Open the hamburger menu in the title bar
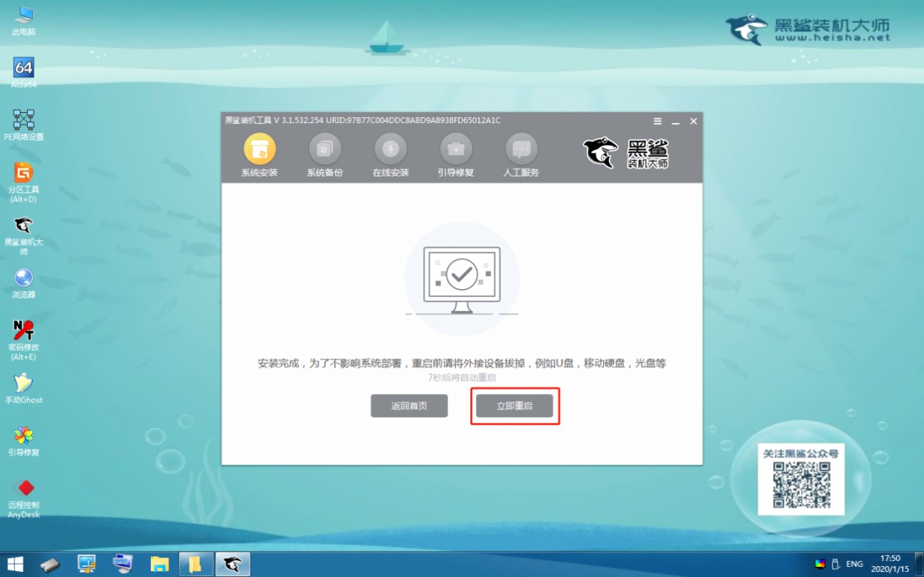The width and height of the screenshot is (924, 577). coord(657,121)
